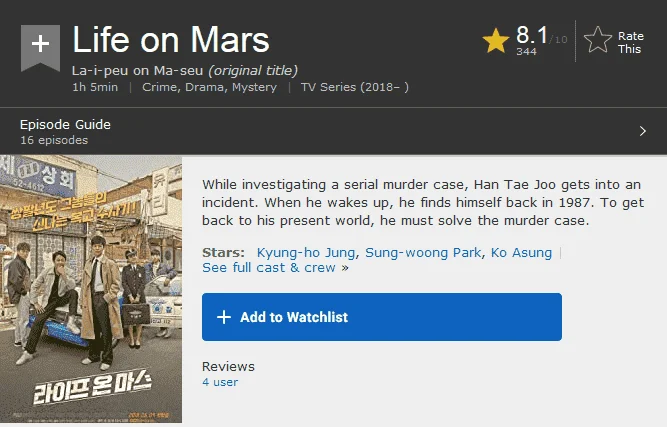Open Episode Guide via the right chevron
Viewport: 667px width, 427px height.
tap(642, 131)
